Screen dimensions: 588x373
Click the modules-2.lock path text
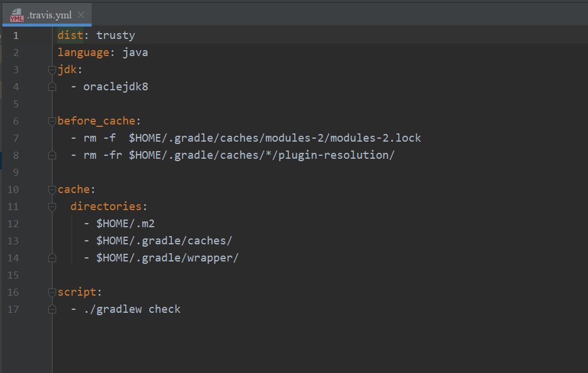pos(375,138)
